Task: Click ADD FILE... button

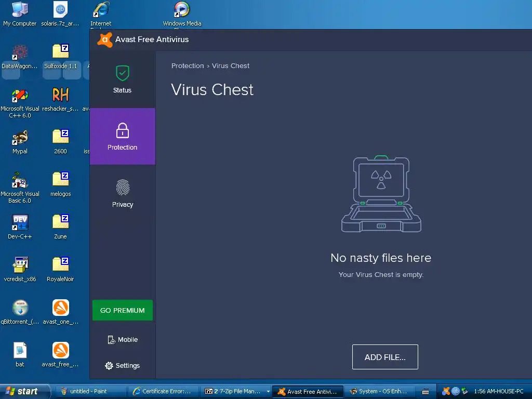Action: click(385, 357)
